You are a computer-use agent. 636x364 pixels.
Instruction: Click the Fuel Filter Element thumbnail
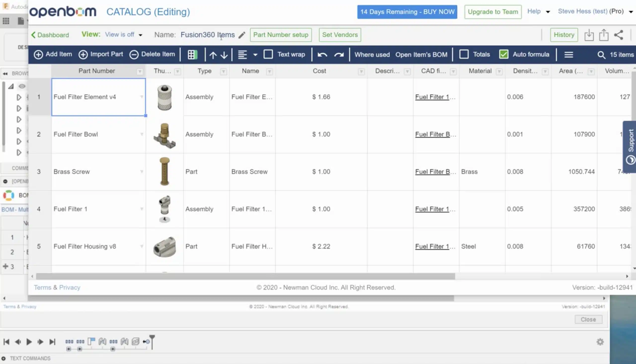click(x=164, y=97)
